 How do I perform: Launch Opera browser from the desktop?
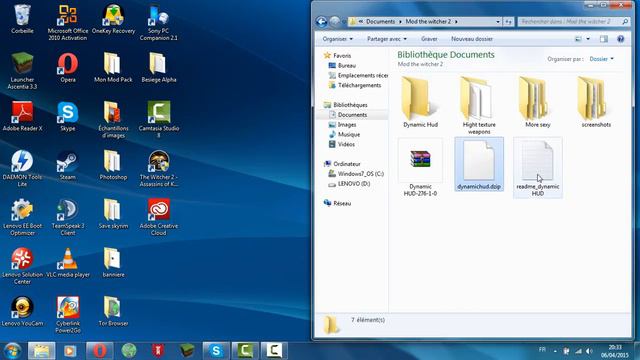coord(68,68)
